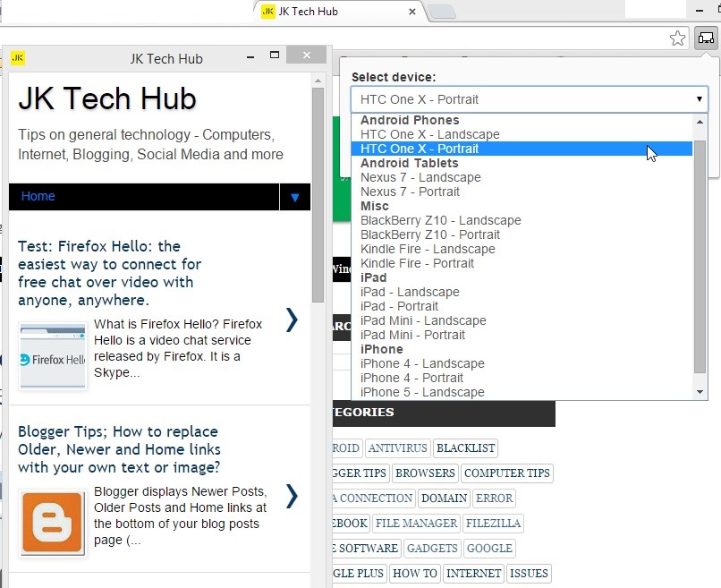
Task: Open the INTERNET category tag
Action: 473,574
